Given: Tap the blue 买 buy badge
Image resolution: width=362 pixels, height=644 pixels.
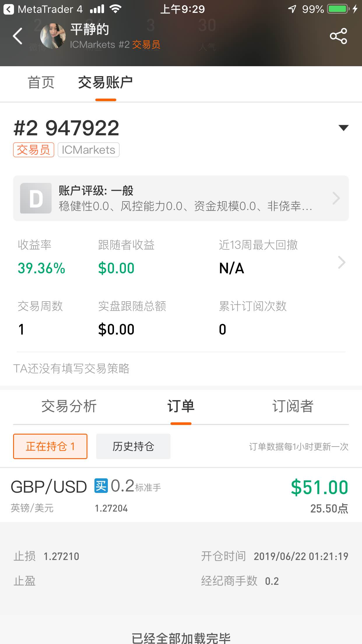Looking at the screenshot, I should [101, 486].
